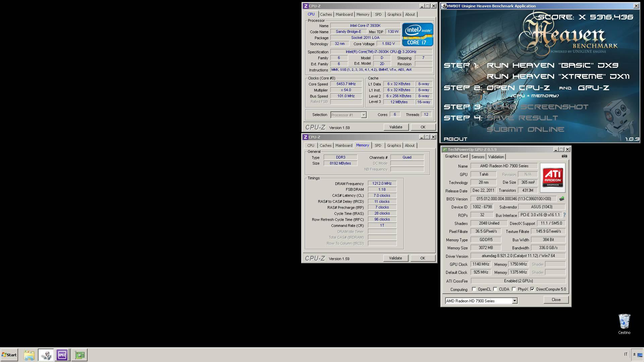Open the Sensors tab in GPU-Z
The width and height of the screenshot is (644, 362).
tap(478, 157)
